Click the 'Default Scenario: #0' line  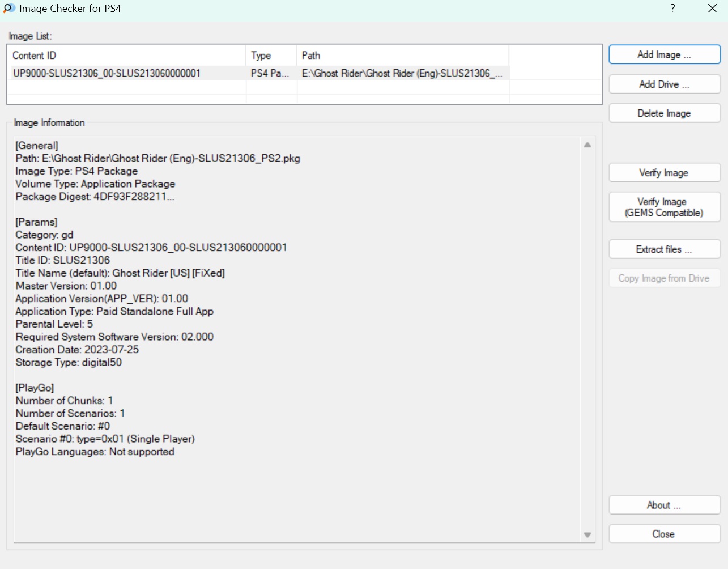(x=63, y=426)
